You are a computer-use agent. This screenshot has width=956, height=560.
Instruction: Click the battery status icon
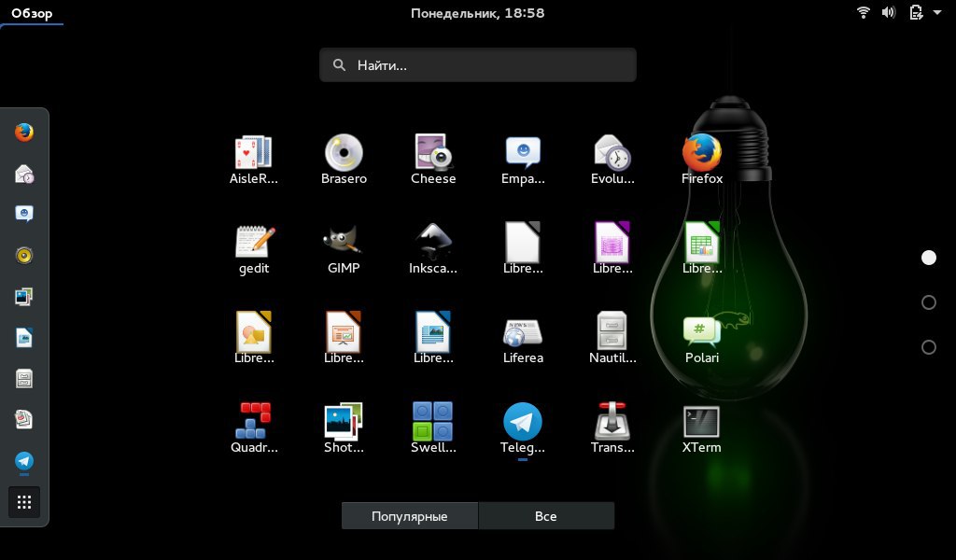916,12
